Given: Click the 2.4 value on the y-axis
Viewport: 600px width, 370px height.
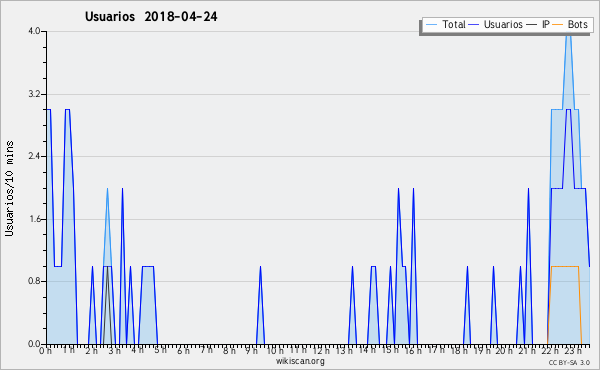Looking at the screenshot, I should 34,156.
